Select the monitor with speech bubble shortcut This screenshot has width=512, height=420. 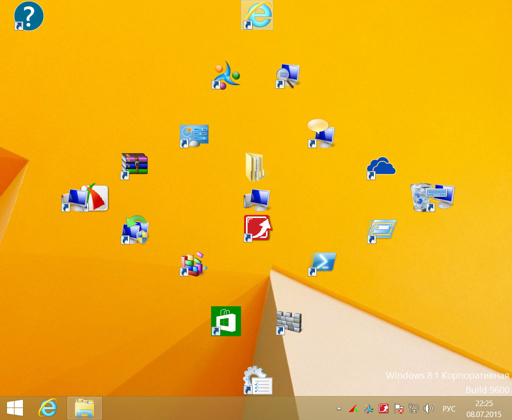point(321,133)
